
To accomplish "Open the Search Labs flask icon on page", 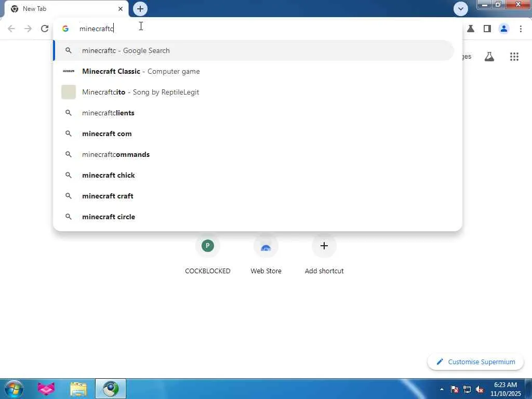I will 489,57.
